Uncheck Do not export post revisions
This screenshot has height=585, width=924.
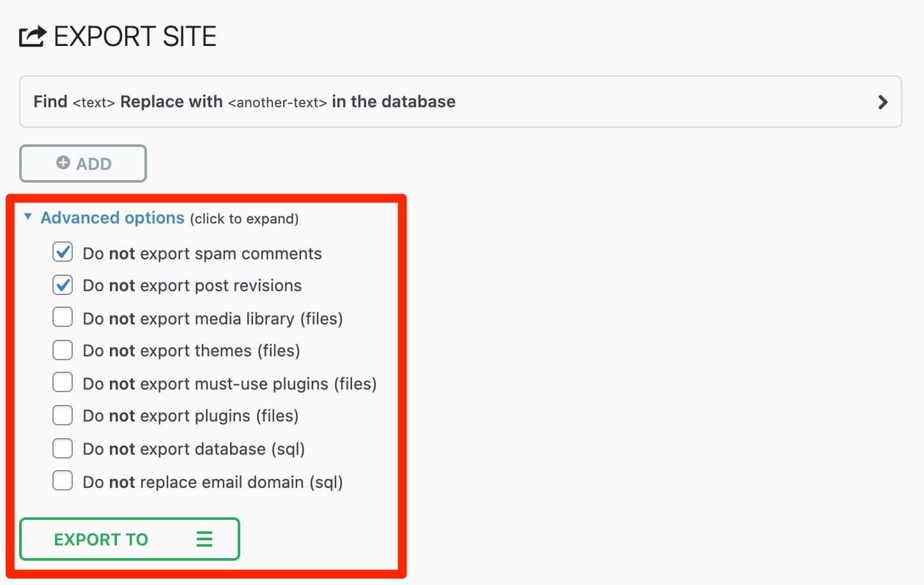63,285
